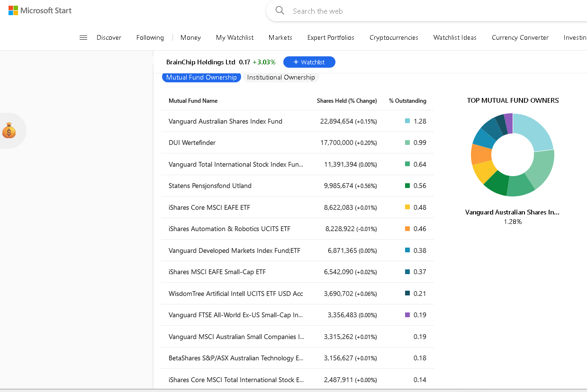
Task: Click the money bag icon on left sidebar
Action: pyautogui.click(x=9, y=131)
